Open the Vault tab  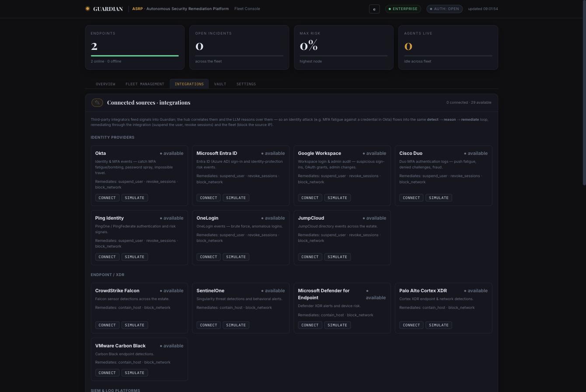pos(220,84)
